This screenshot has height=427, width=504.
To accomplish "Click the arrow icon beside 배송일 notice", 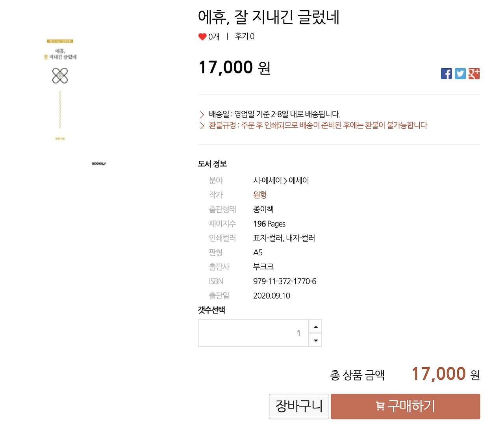I will (202, 115).
